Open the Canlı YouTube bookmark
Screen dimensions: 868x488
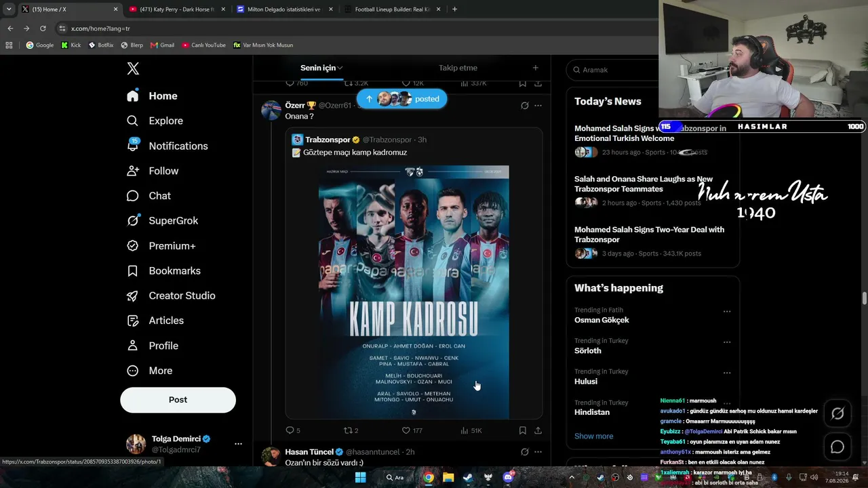tap(203, 45)
